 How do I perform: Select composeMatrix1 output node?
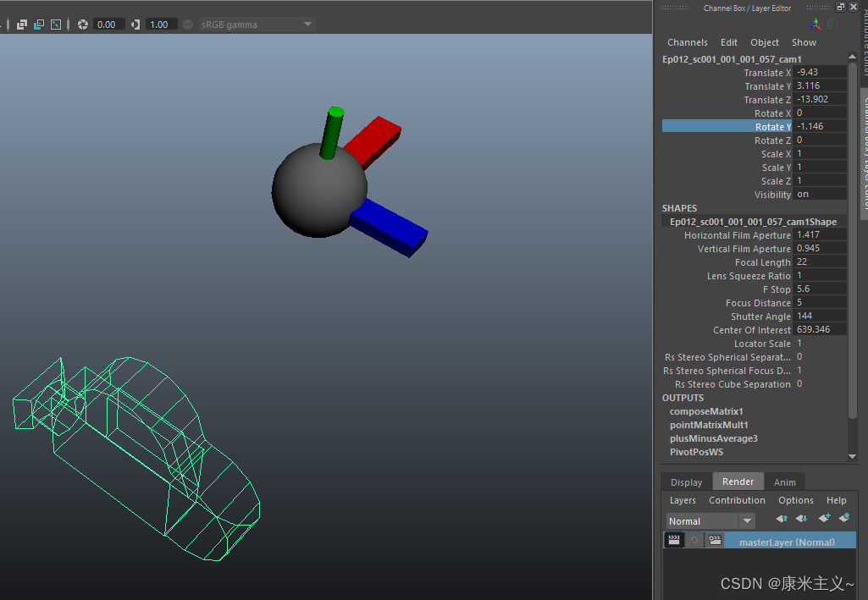pyautogui.click(x=705, y=411)
